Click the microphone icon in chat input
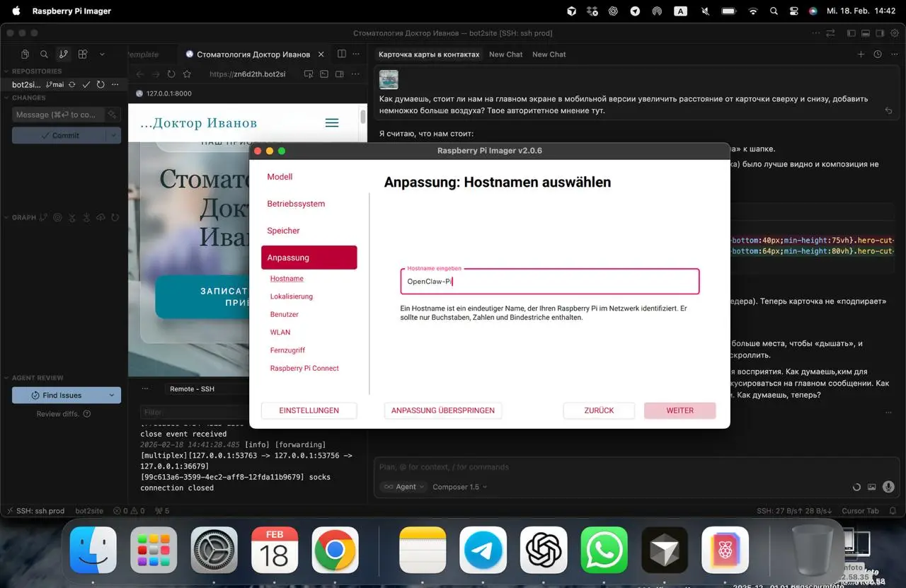Viewport: 906px width, 588px height. click(888, 487)
